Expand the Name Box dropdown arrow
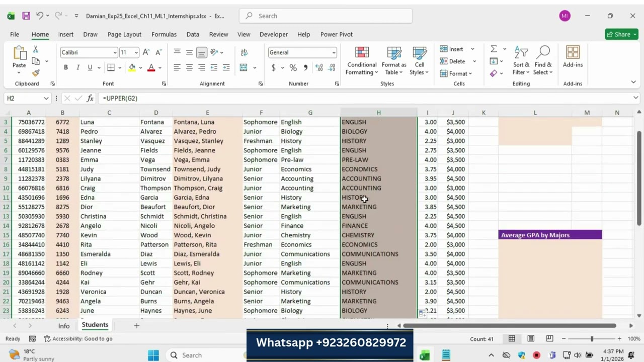Screen dimensions: 644x362 (46, 98)
